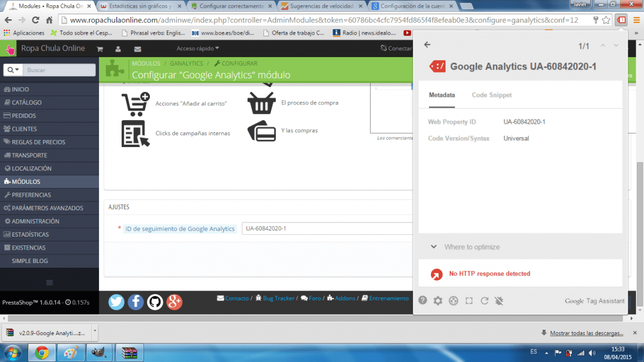Open the Facebook social icon in footer
The width and height of the screenshot is (644, 362).
(x=136, y=302)
